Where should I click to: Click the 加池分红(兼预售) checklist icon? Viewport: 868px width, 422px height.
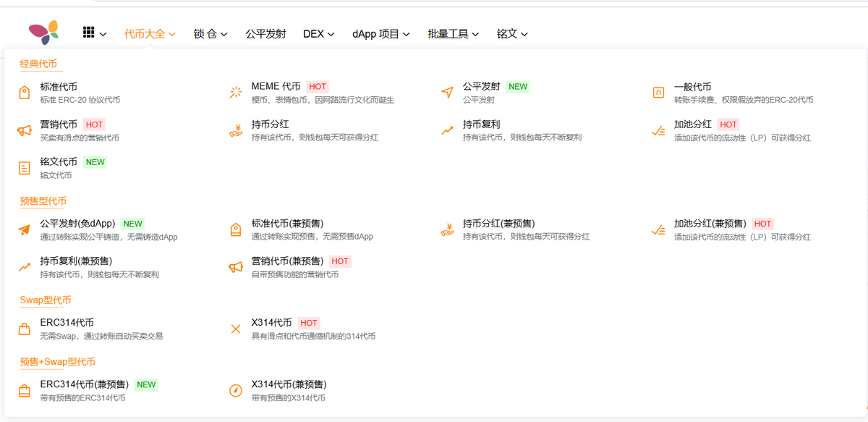(x=658, y=229)
